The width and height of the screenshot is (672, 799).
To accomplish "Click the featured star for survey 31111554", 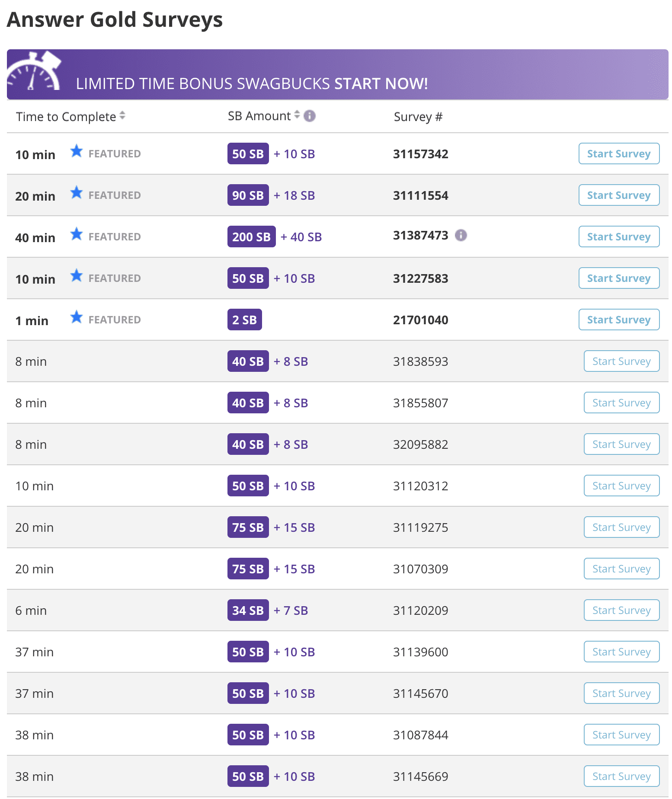I will tap(77, 192).
